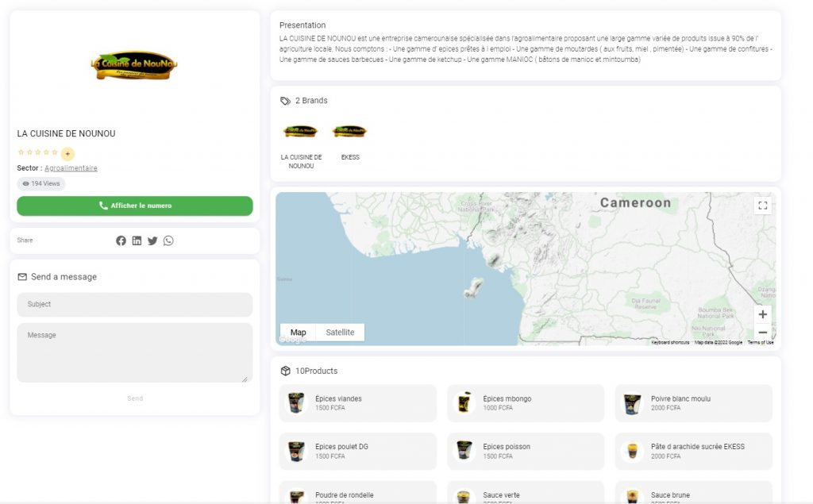The height and width of the screenshot is (504, 813).
Task: Share the page on Twitter
Action: coord(152,240)
